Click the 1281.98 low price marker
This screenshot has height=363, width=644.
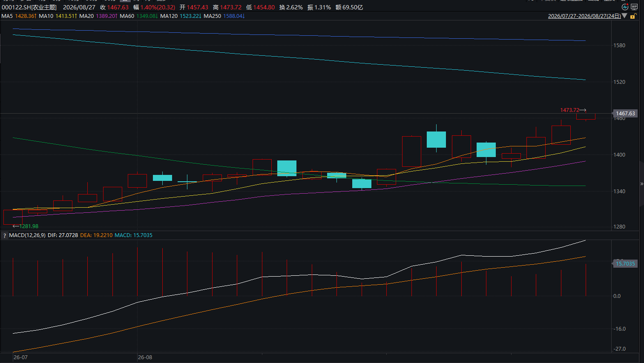[x=26, y=226]
